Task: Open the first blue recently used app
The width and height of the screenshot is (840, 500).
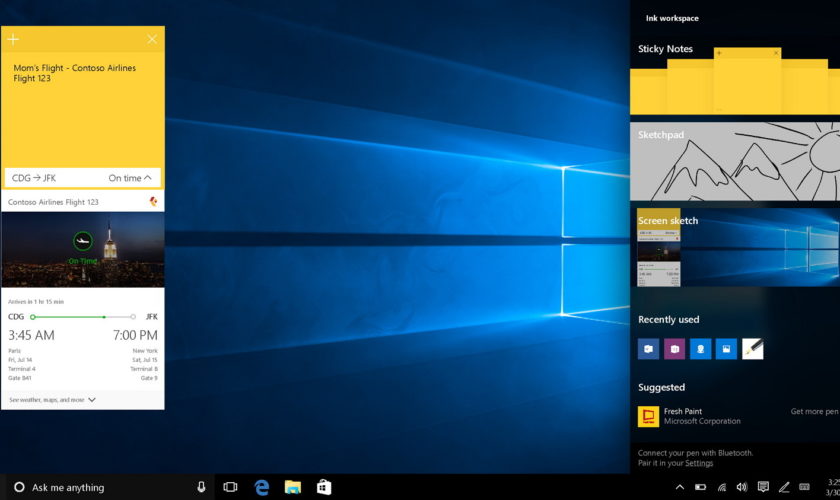Action: click(x=648, y=348)
